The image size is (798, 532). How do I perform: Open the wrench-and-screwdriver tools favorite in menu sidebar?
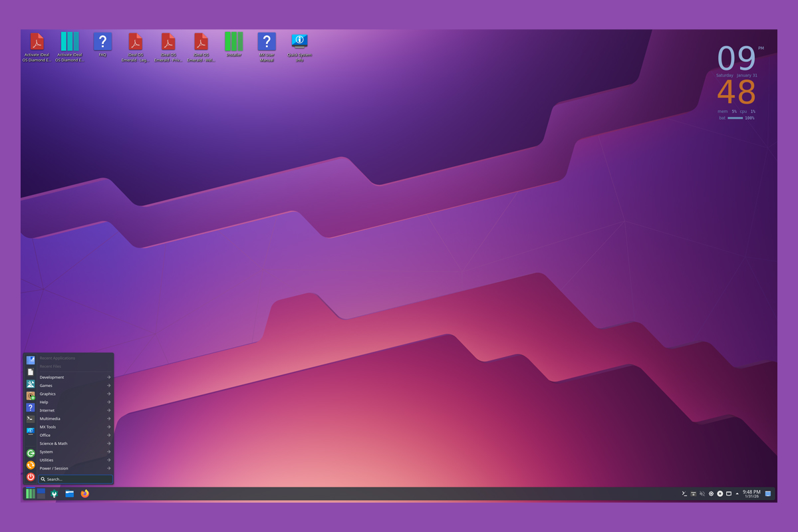coord(31,384)
